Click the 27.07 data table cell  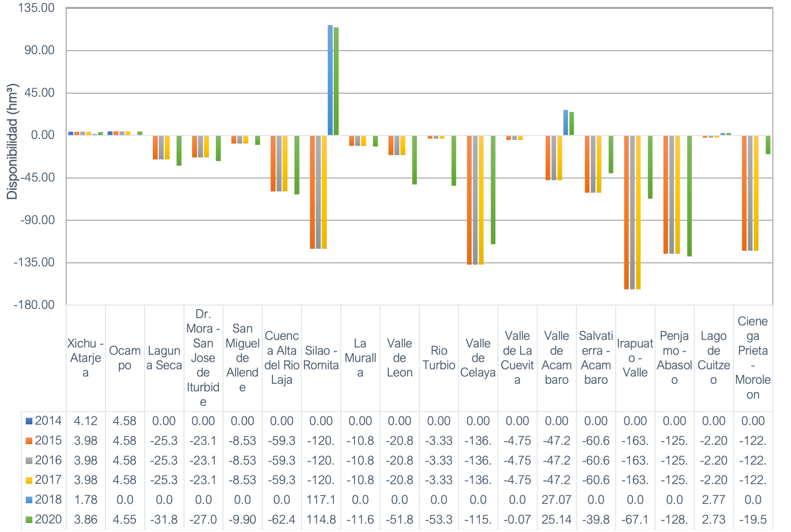point(556,500)
